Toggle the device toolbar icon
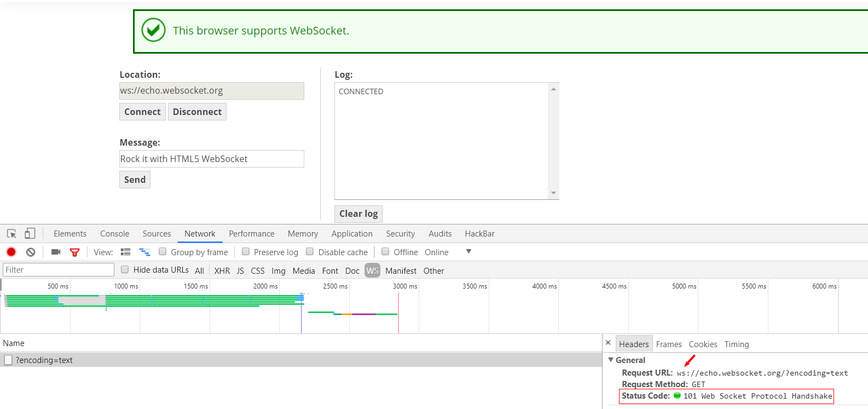This screenshot has height=409, width=868. click(x=30, y=234)
